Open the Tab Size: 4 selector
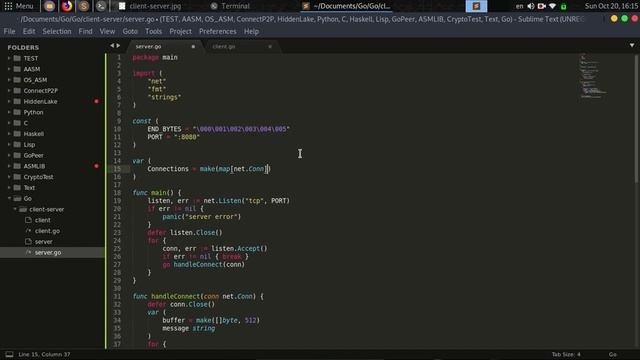The height and width of the screenshot is (360, 640). click(x=566, y=354)
